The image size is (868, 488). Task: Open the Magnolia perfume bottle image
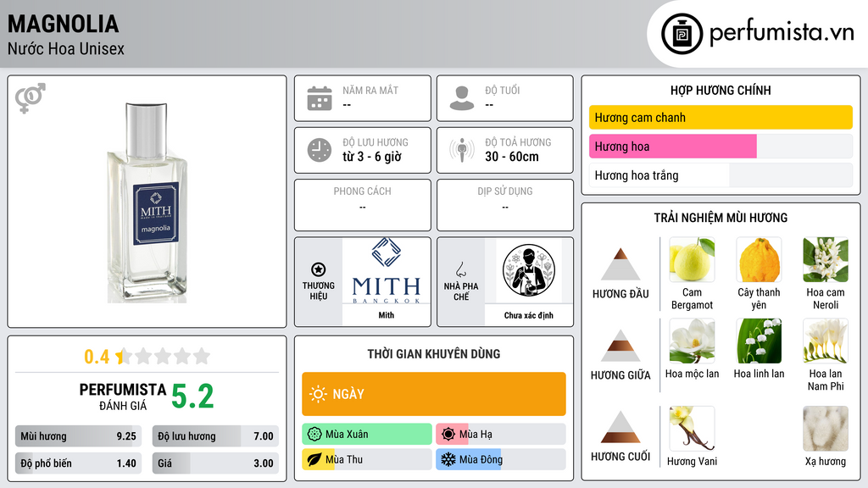tap(147, 202)
